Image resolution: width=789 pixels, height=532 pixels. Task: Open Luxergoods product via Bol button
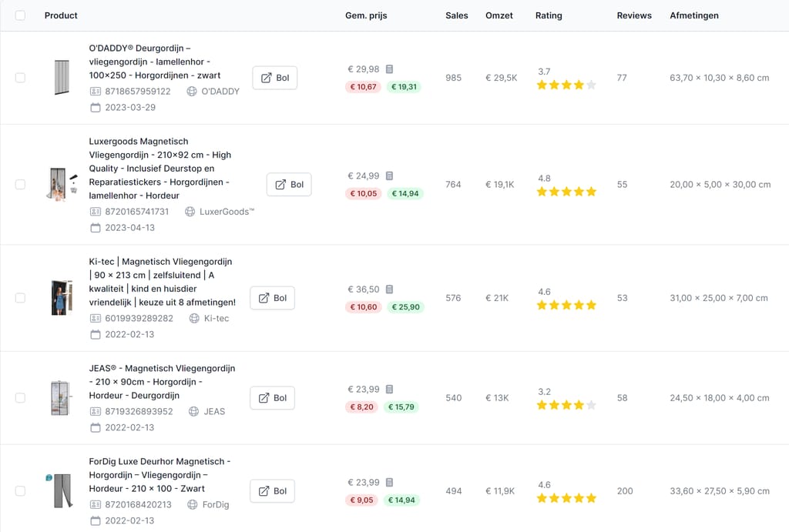(x=289, y=185)
